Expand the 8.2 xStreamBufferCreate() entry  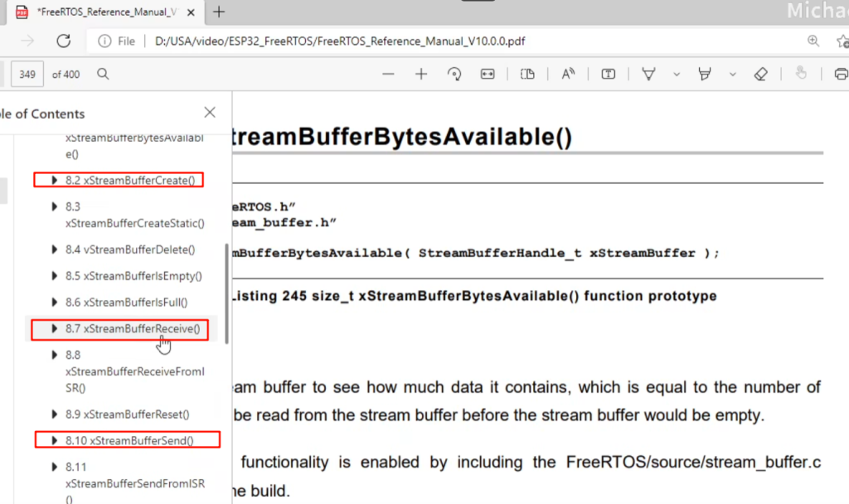55,180
